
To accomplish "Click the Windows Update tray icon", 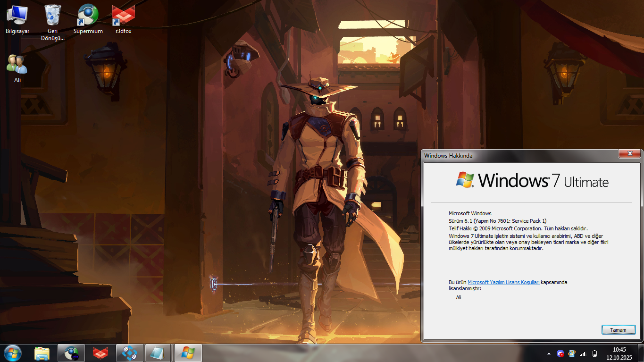I will point(572,354).
